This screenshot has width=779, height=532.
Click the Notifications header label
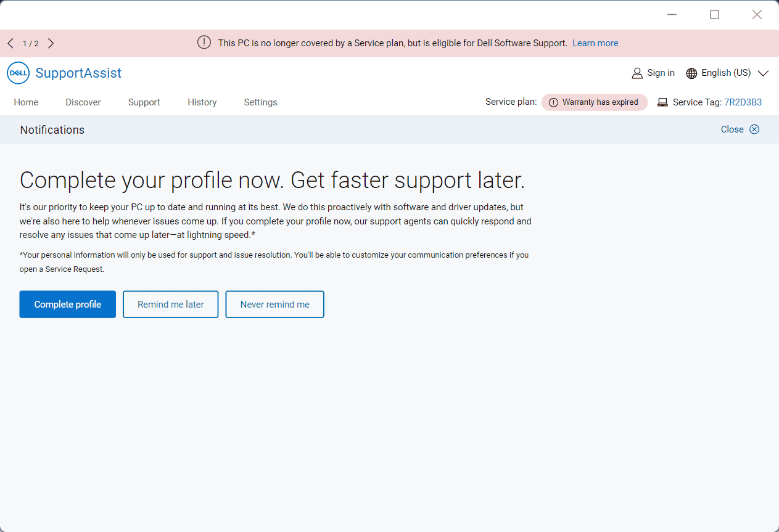52,130
